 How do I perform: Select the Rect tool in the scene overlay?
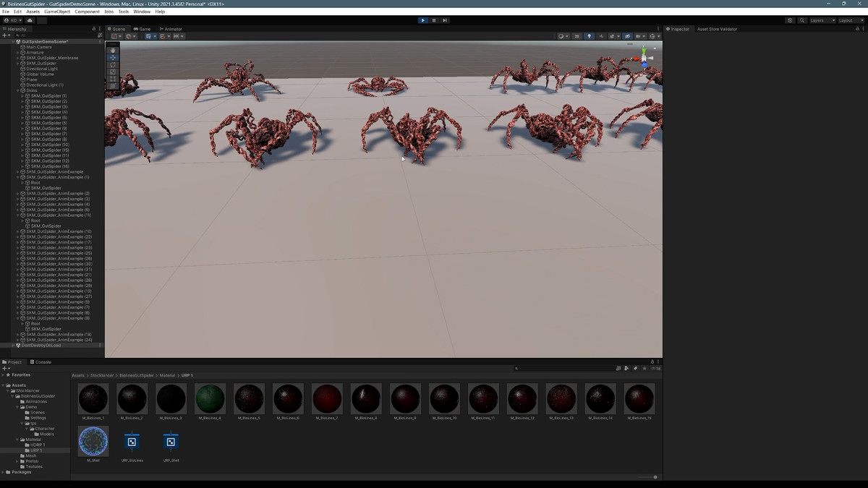[x=113, y=79]
